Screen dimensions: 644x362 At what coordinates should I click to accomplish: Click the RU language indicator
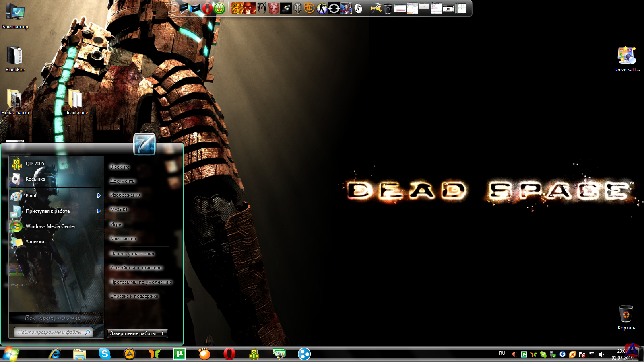click(x=502, y=353)
